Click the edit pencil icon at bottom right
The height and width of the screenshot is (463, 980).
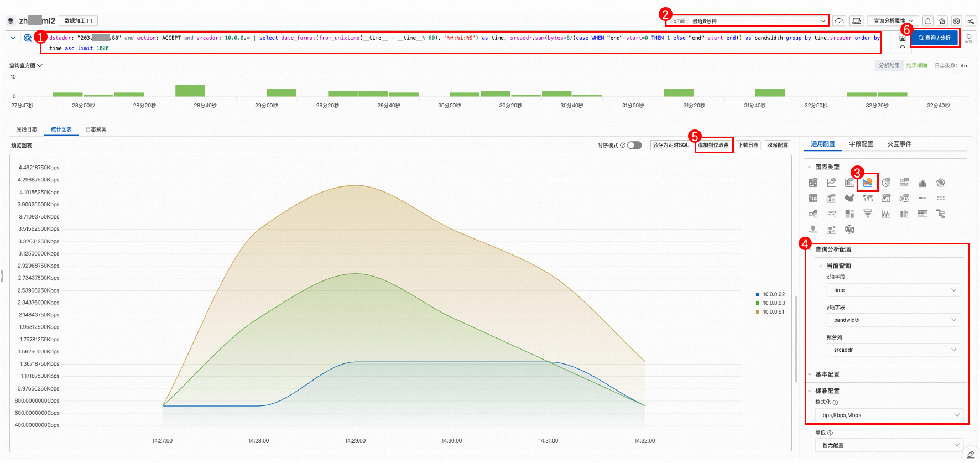(971, 454)
